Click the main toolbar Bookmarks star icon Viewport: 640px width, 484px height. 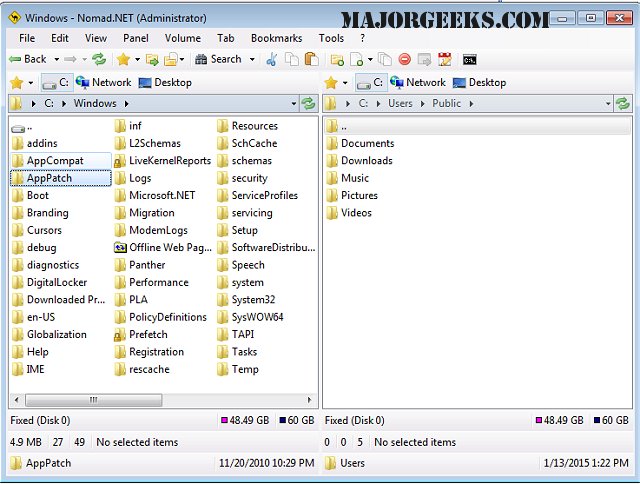pos(123,60)
